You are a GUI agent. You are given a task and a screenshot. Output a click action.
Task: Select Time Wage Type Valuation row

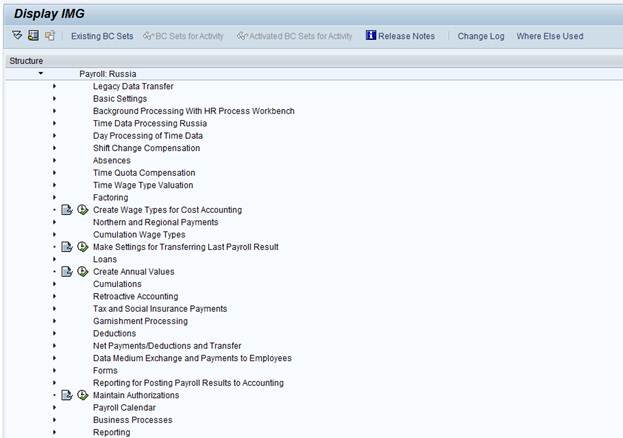coord(143,185)
